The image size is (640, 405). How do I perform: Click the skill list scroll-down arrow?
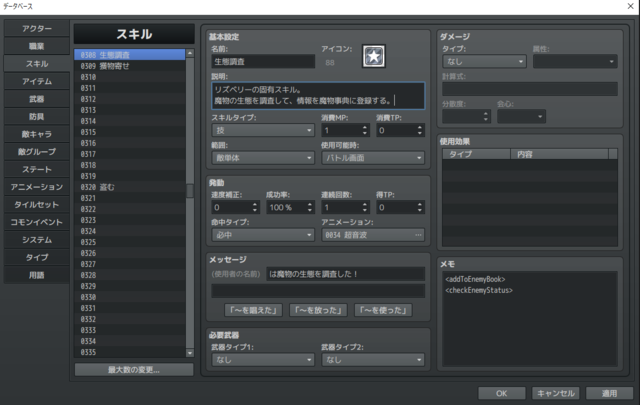[x=190, y=353]
